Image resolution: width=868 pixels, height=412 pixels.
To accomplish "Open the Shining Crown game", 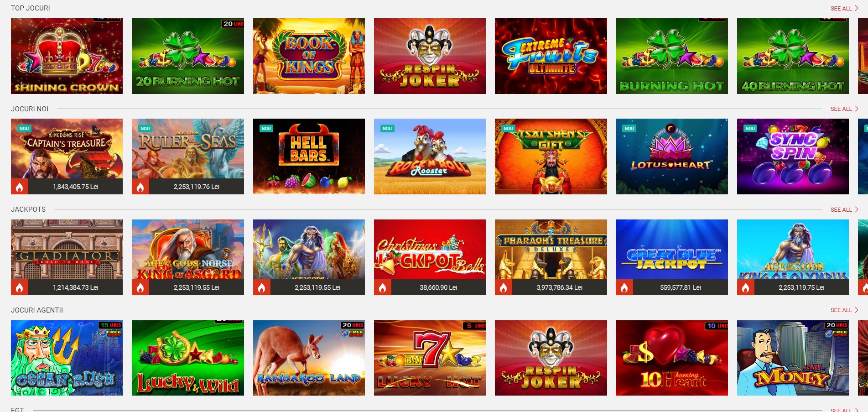I will click(67, 56).
